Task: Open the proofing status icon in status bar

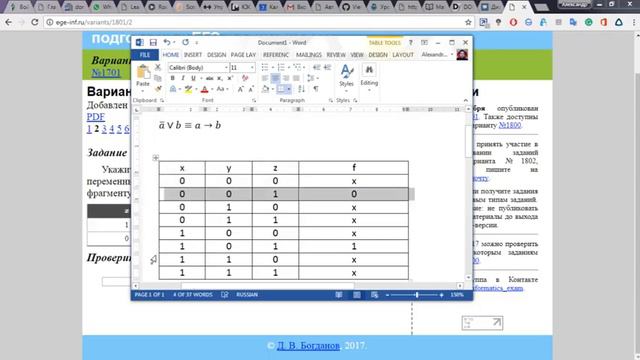Action: pos(224,295)
